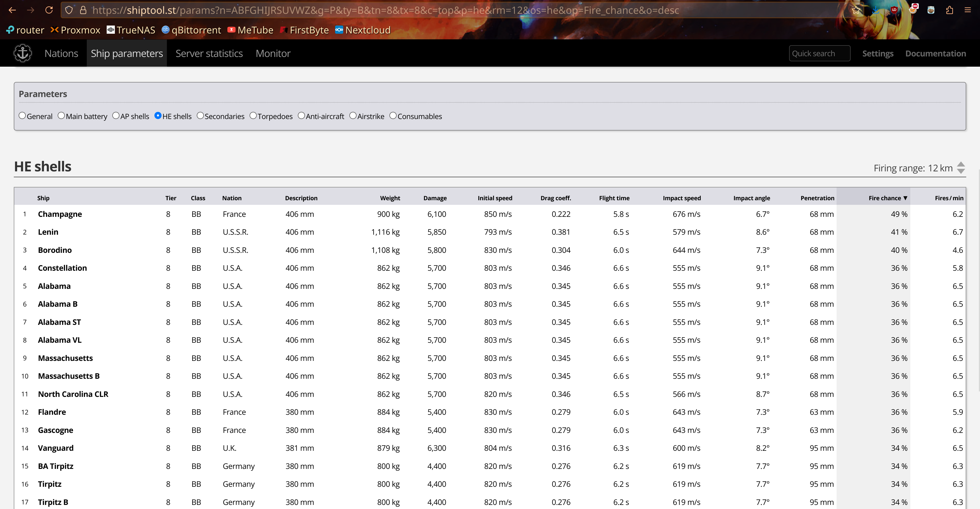Select the Anti-aircraft radio button
Image resolution: width=980 pixels, height=509 pixels.
[301, 115]
